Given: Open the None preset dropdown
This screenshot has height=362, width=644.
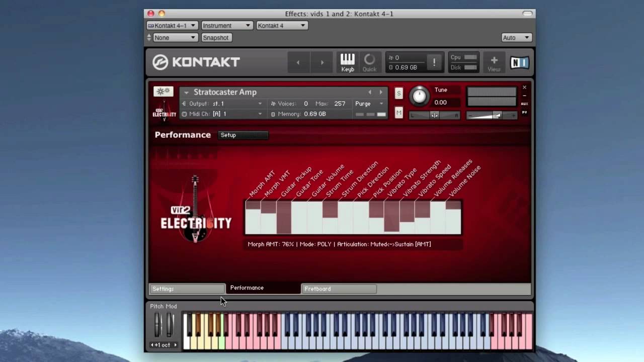Looking at the screenshot, I should [175, 38].
